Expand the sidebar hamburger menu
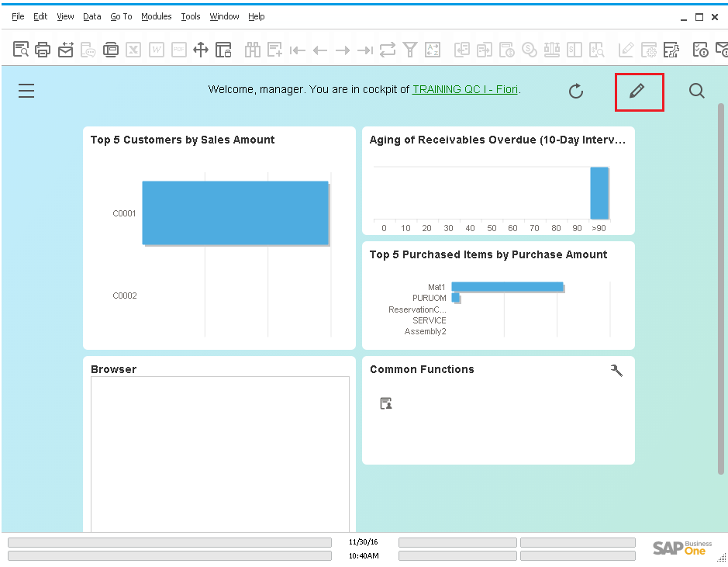The width and height of the screenshot is (728, 567). [x=26, y=91]
